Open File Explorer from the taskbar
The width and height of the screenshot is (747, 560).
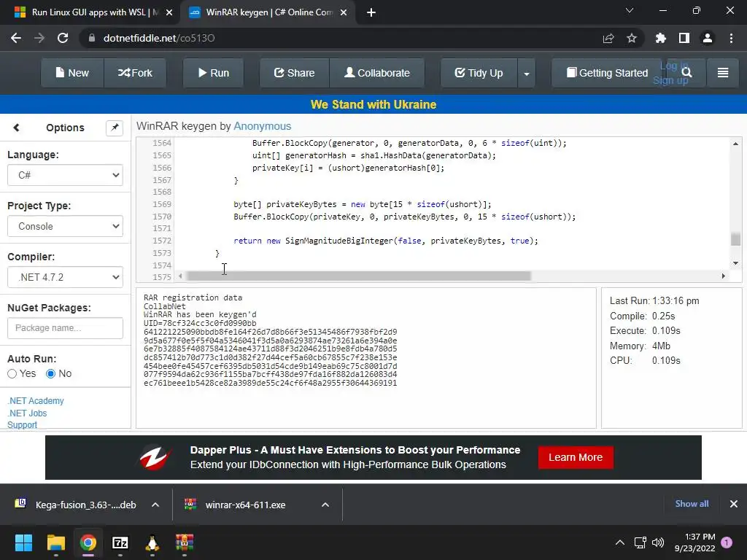(x=55, y=542)
